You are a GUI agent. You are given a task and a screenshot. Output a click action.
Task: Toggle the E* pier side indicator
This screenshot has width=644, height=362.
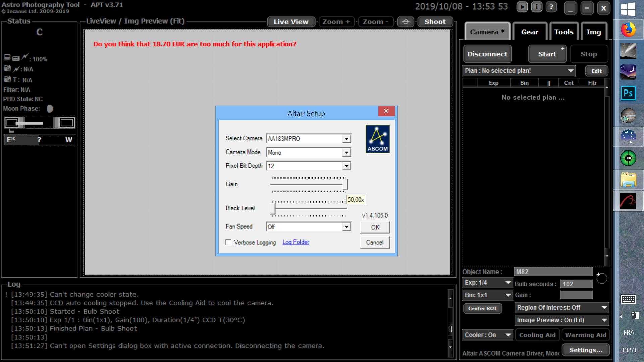point(11,140)
